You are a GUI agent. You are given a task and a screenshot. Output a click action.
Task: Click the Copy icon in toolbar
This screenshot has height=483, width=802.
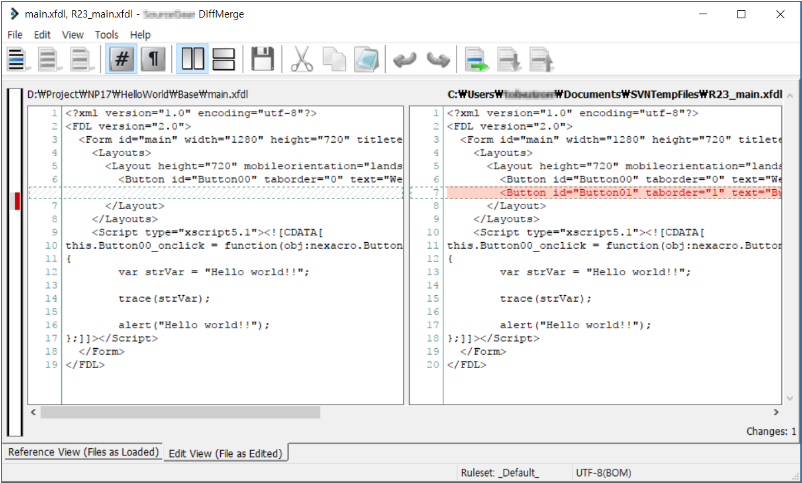334,60
